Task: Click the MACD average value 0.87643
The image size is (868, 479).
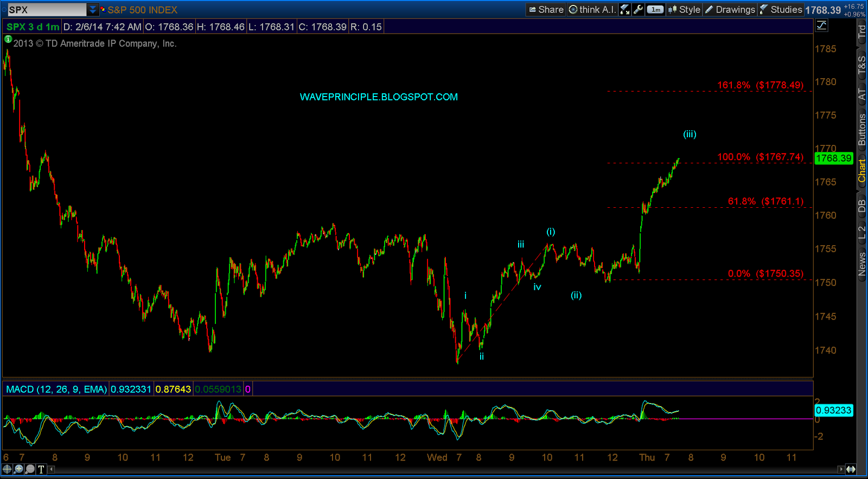Action: (173, 389)
